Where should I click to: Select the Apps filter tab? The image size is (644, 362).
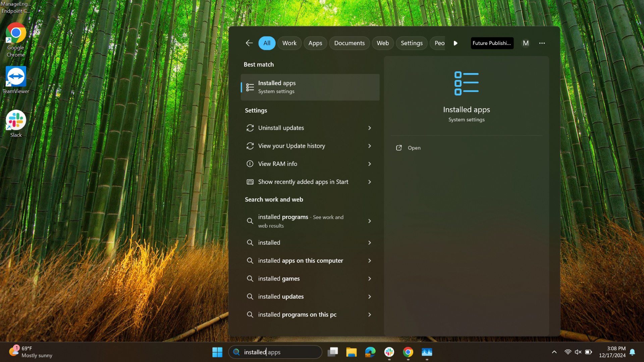[315, 43]
